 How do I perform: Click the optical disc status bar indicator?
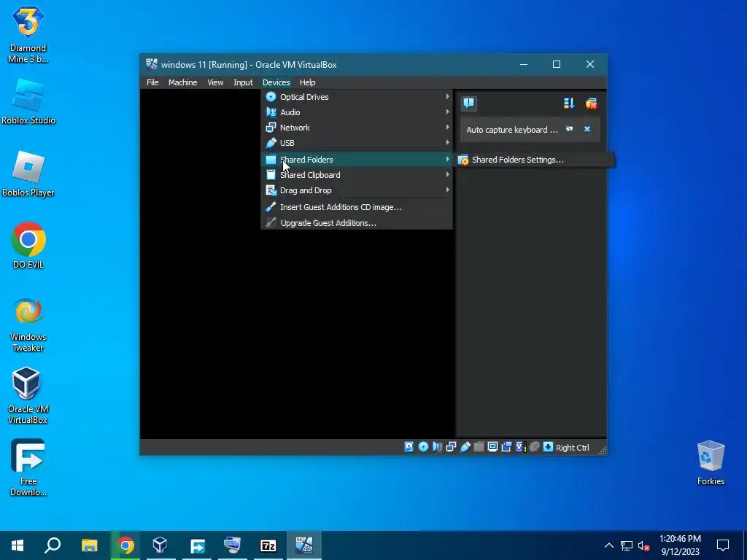tap(423, 447)
